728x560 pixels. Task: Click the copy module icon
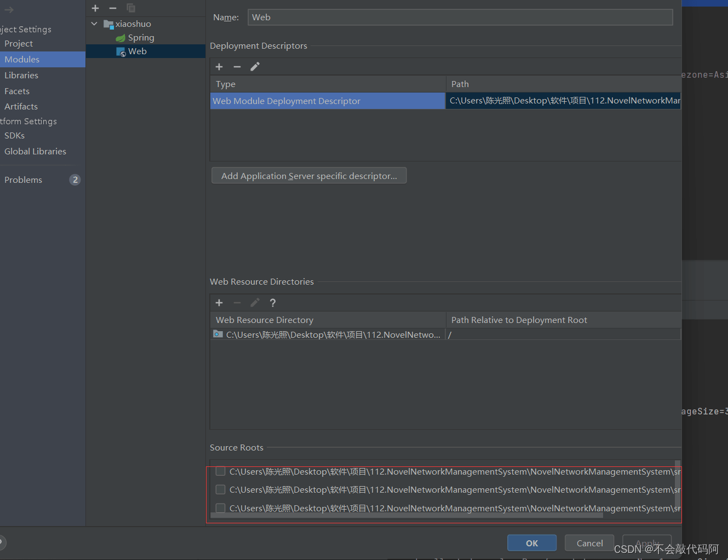click(x=131, y=8)
